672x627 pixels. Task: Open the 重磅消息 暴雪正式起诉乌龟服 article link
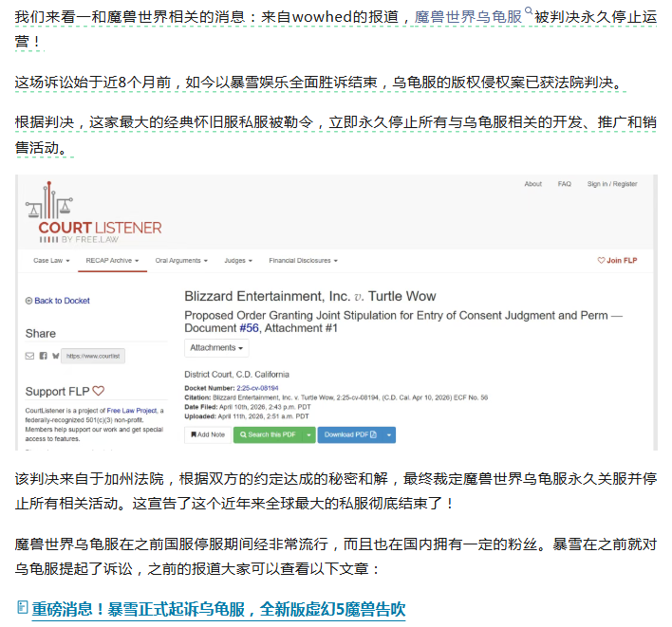click(x=218, y=609)
